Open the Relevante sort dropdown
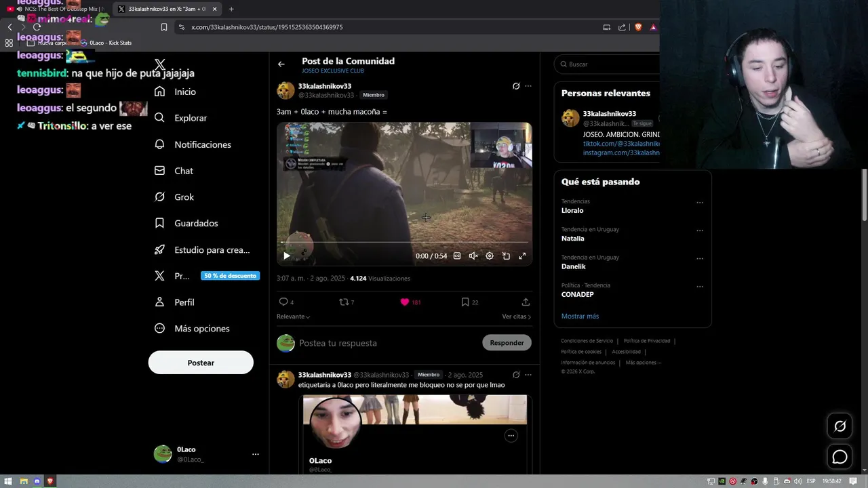The height and width of the screenshot is (488, 868). tap(293, 317)
